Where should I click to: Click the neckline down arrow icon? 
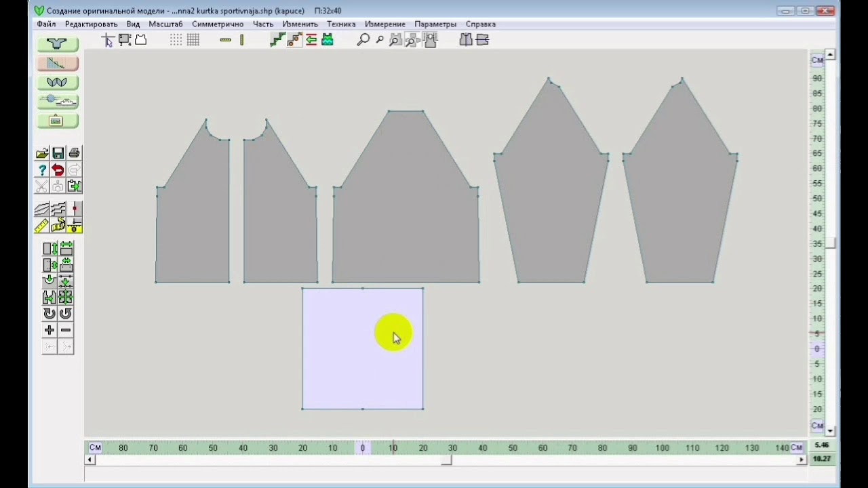(50, 281)
